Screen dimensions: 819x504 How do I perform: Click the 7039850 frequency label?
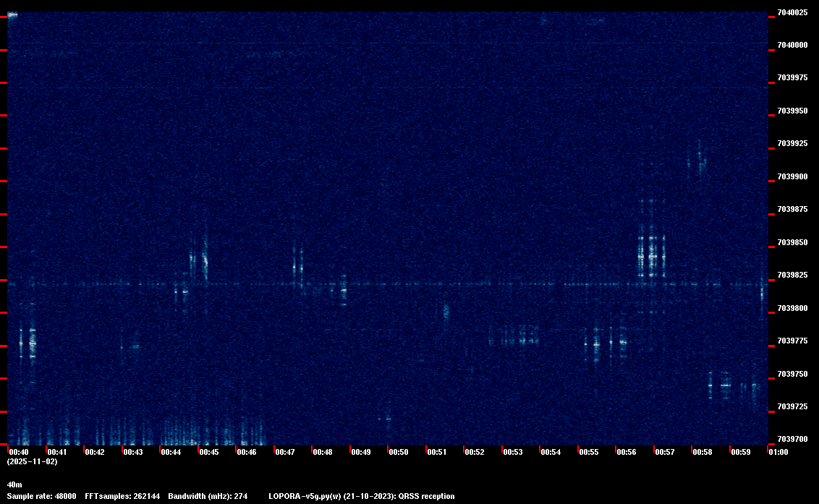tap(792, 242)
